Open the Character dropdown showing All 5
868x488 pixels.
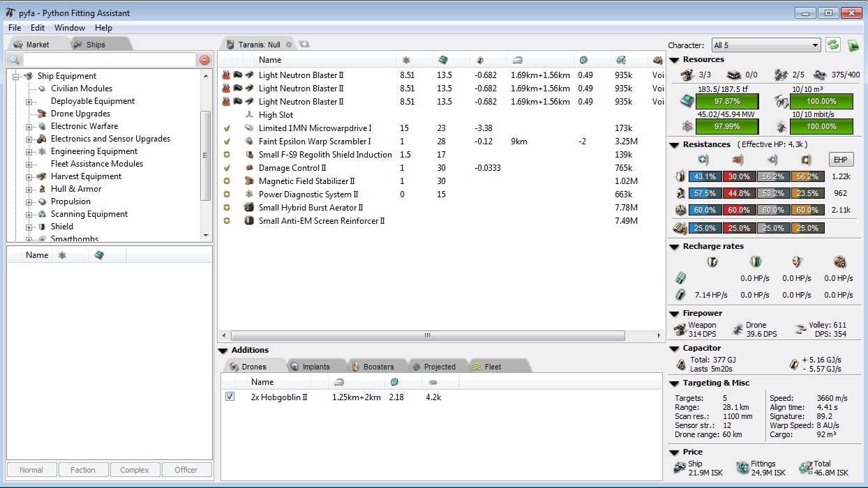click(x=766, y=45)
